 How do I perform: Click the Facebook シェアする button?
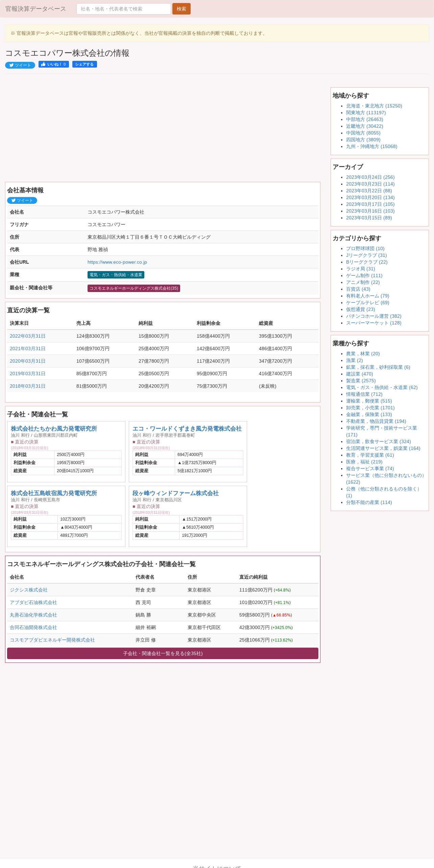[85, 64]
